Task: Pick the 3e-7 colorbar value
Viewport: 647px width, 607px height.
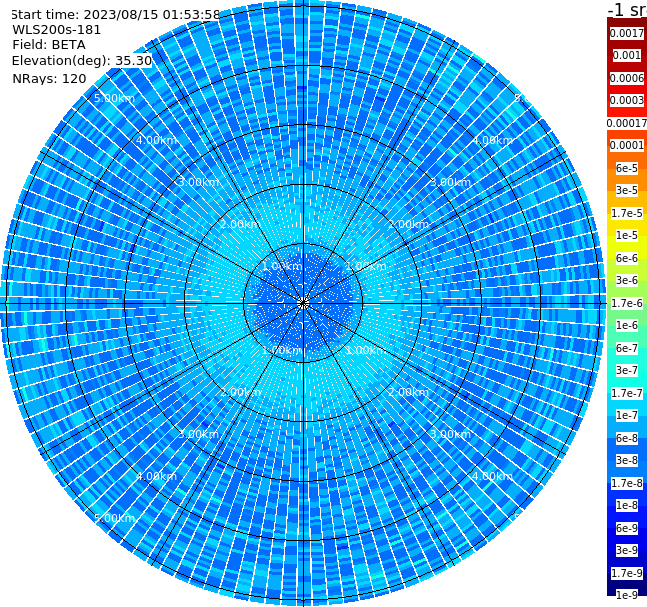Action: [627, 370]
